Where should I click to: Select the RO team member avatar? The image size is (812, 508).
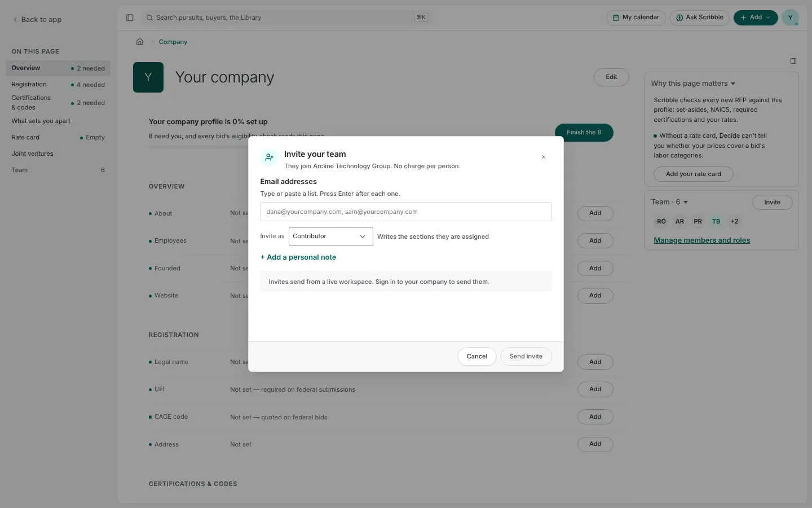tap(661, 221)
